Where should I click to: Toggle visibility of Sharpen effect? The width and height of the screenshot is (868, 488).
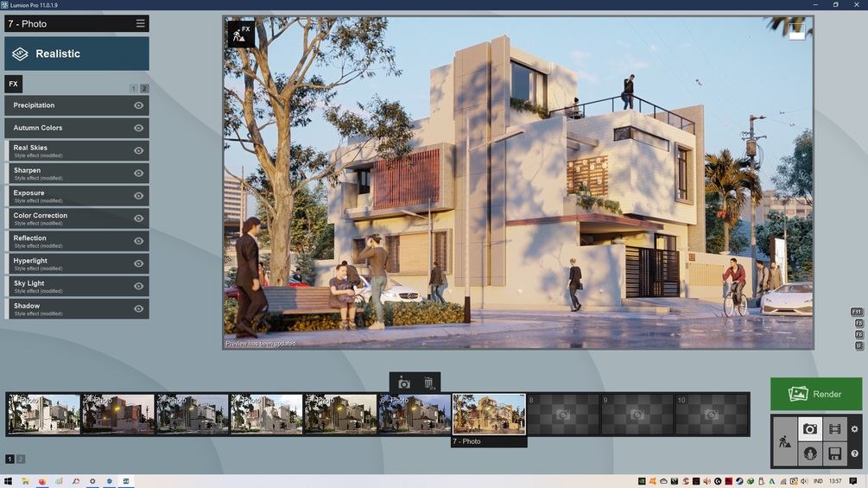click(x=138, y=174)
